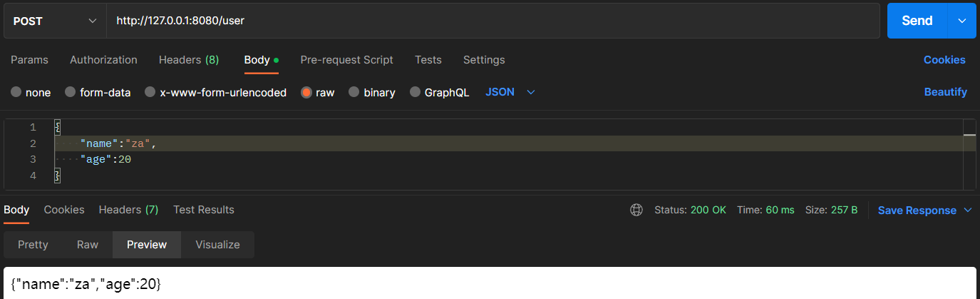Click the request URL input field

492,21
